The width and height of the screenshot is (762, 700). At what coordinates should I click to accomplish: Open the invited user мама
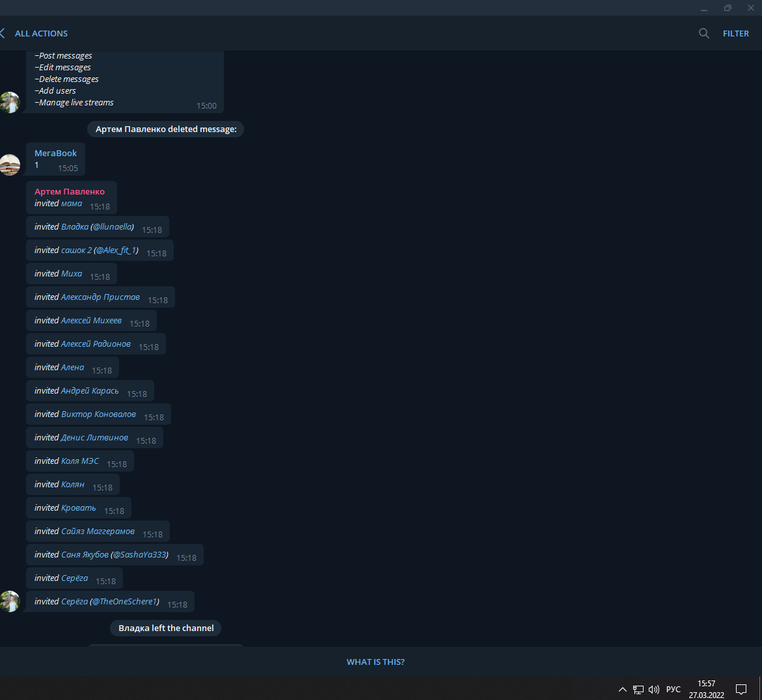click(72, 204)
